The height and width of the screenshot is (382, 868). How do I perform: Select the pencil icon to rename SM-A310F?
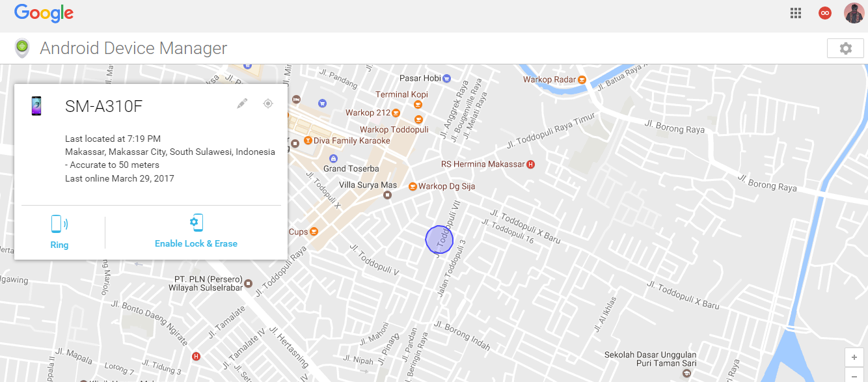[x=242, y=103]
